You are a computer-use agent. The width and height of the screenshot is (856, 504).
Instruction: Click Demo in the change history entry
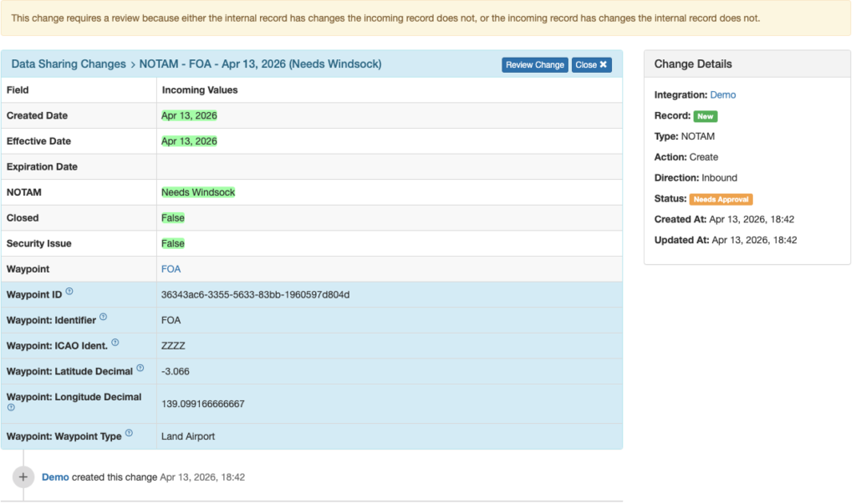55,477
